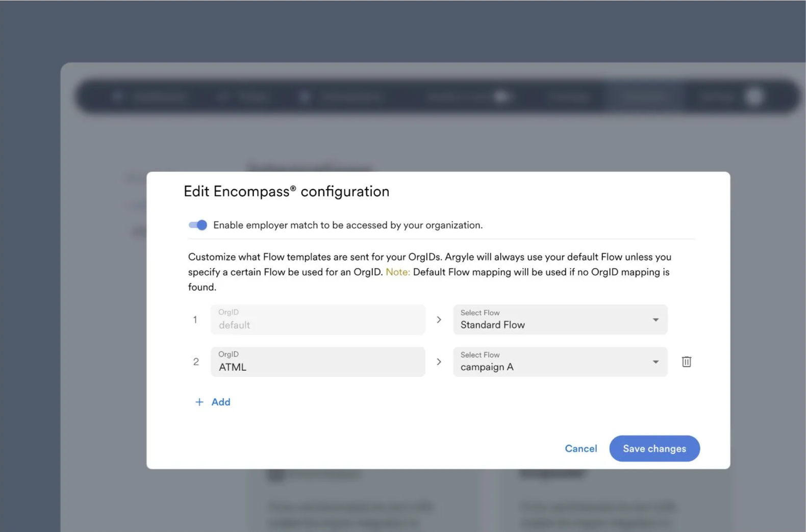Select the highlighted item in the navigation bar
Image resolution: width=806 pixels, height=532 pixels.
coord(644,96)
